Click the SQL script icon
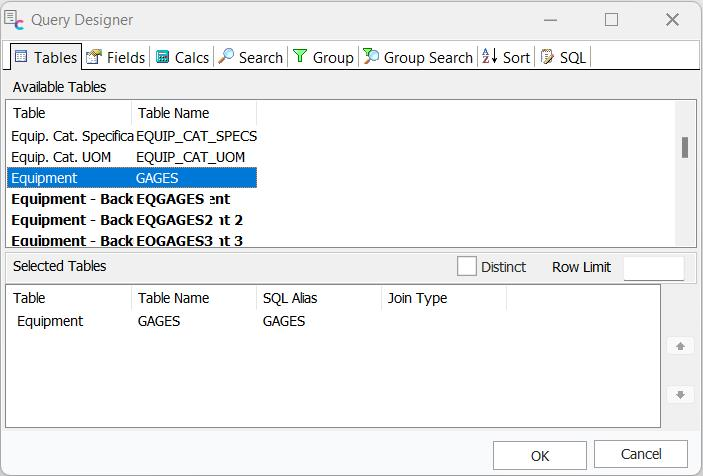The image size is (703, 476). tap(547, 57)
